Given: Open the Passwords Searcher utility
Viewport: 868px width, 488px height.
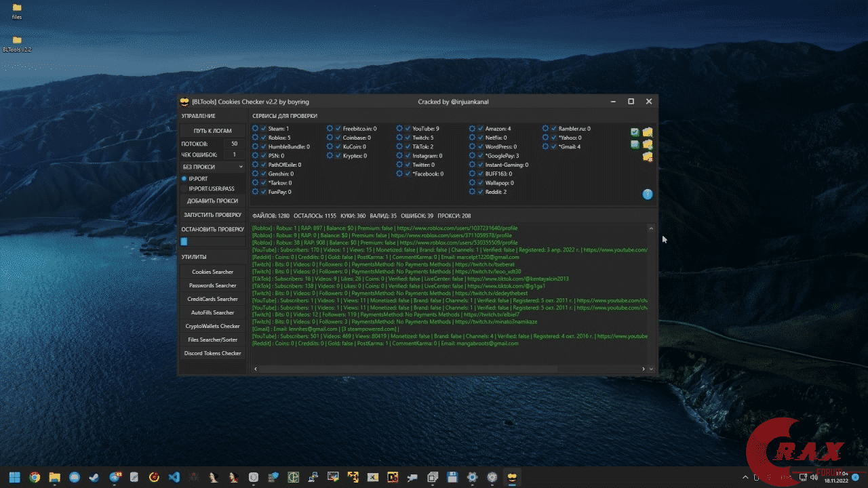Looking at the screenshot, I should coord(212,285).
